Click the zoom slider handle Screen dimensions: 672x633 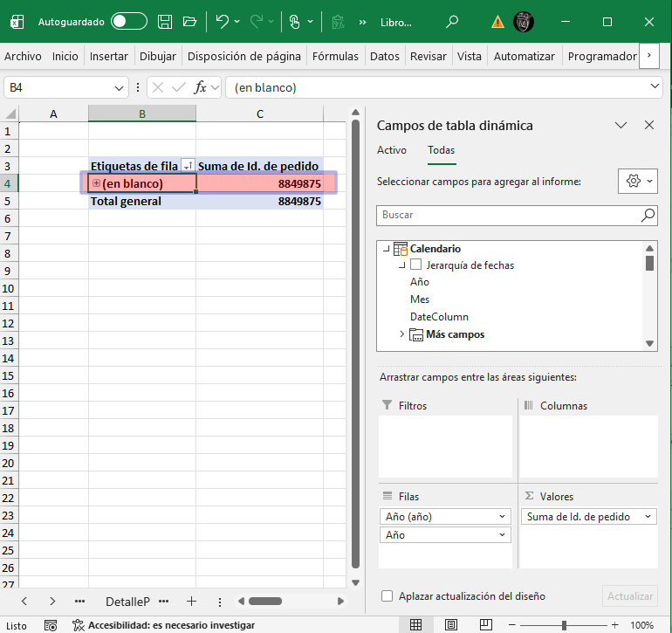pos(564,625)
